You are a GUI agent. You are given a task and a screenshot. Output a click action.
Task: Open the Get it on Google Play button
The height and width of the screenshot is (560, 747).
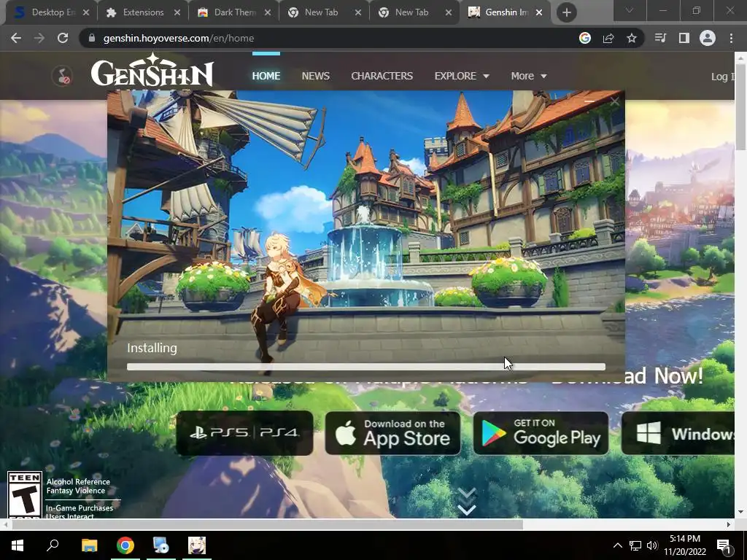[541, 433]
